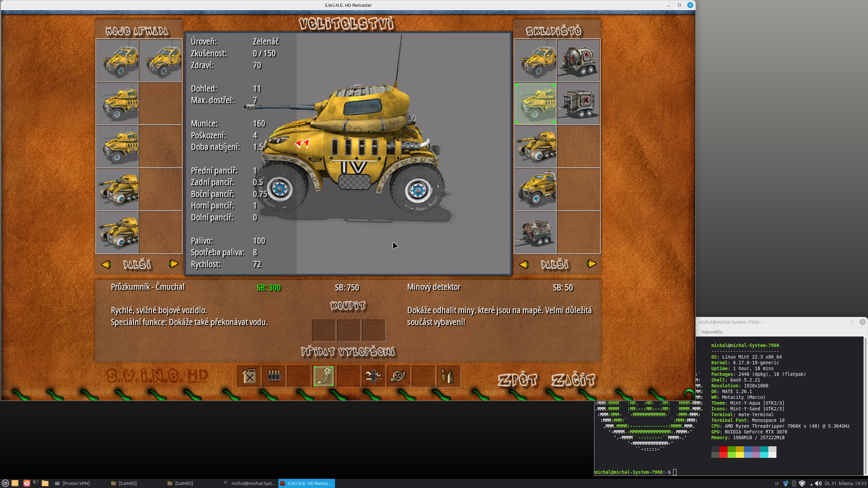Click Přidat vylepšení to add upgrade
The width and height of the screenshot is (868, 488).
pos(348,352)
